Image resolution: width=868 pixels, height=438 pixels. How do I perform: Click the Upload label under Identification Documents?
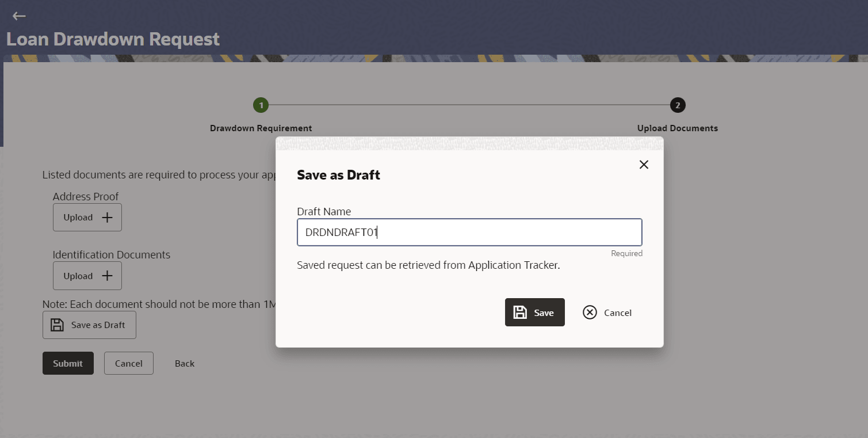[x=78, y=276]
